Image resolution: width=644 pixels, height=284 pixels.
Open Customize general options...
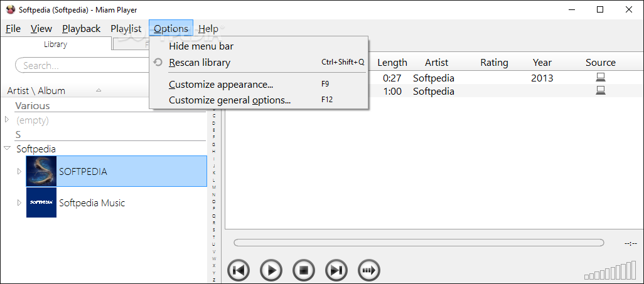pyautogui.click(x=259, y=100)
